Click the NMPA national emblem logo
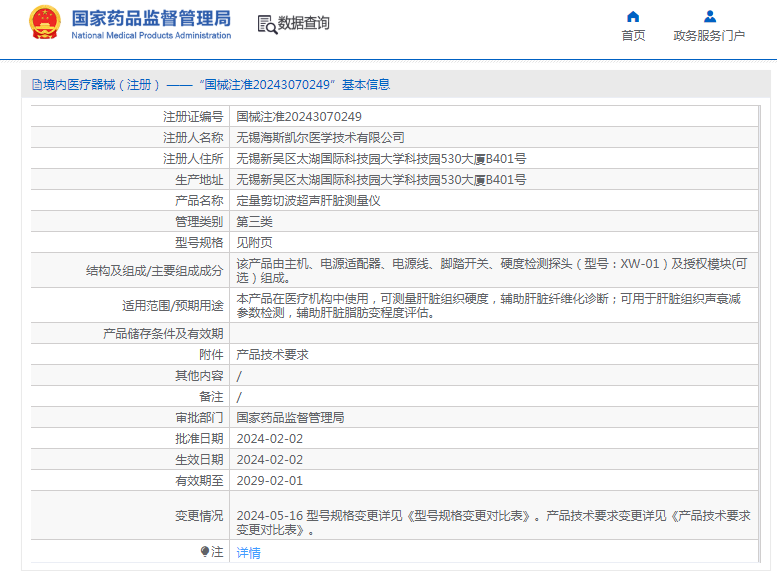 [45, 22]
